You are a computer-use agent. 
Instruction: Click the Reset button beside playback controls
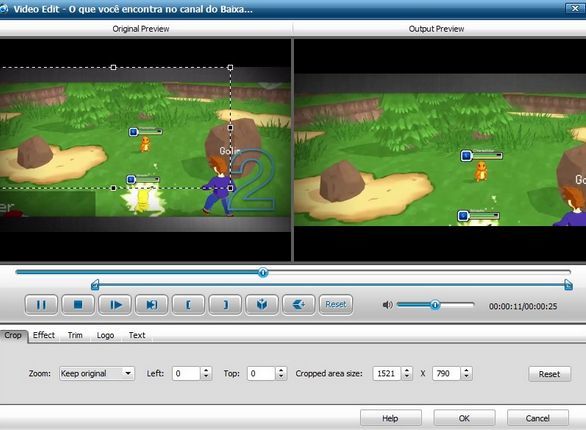point(336,305)
